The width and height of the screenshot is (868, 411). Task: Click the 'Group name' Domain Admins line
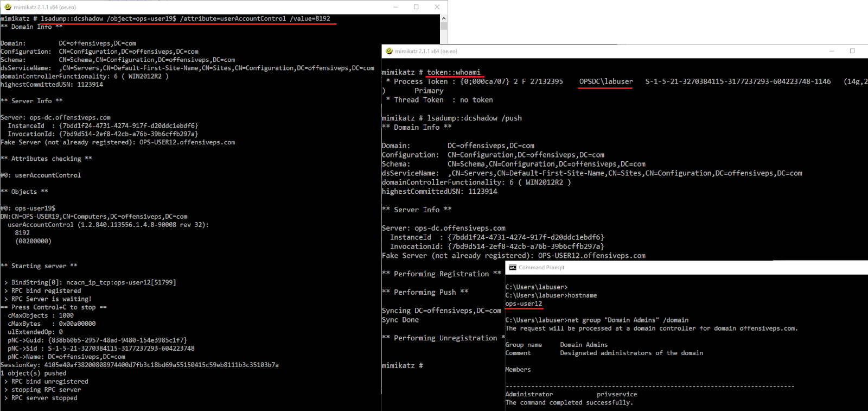pyautogui.click(x=557, y=345)
